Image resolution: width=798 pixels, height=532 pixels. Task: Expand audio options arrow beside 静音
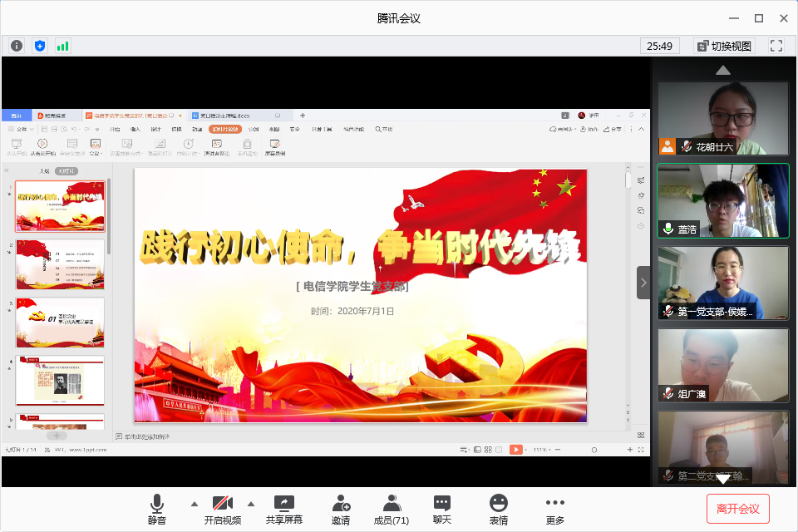[x=195, y=503]
